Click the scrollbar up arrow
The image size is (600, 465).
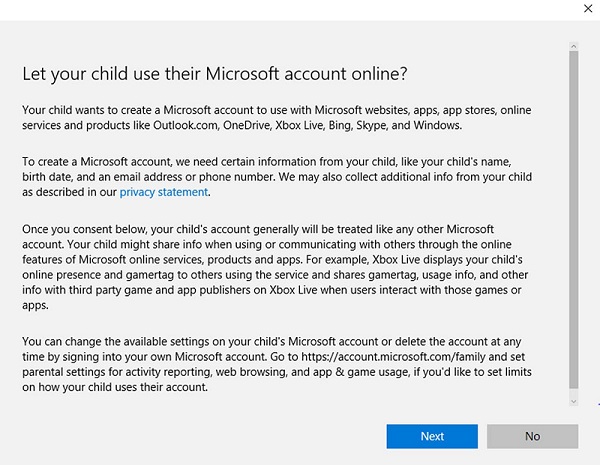[x=573, y=46]
